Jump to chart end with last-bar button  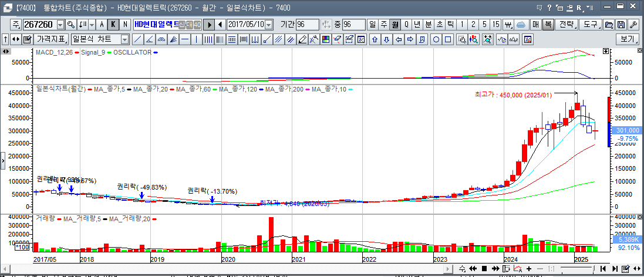(x=615, y=269)
